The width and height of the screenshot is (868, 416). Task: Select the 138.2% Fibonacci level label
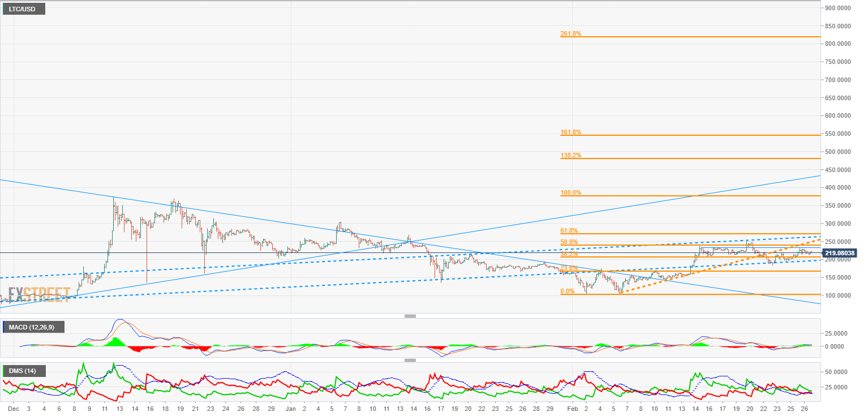pos(571,155)
